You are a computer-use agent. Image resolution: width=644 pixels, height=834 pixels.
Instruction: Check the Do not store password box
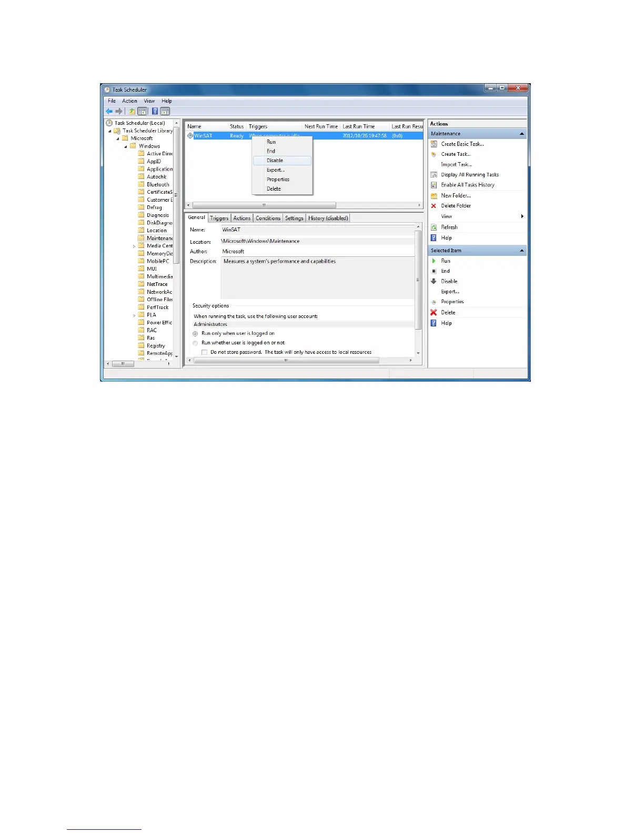[205, 352]
